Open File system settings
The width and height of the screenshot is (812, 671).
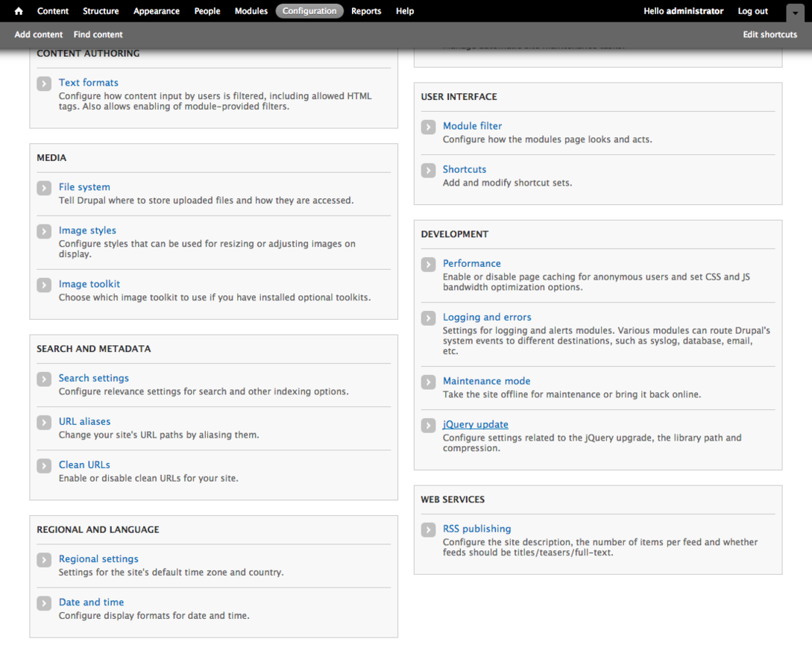click(x=84, y=187)
